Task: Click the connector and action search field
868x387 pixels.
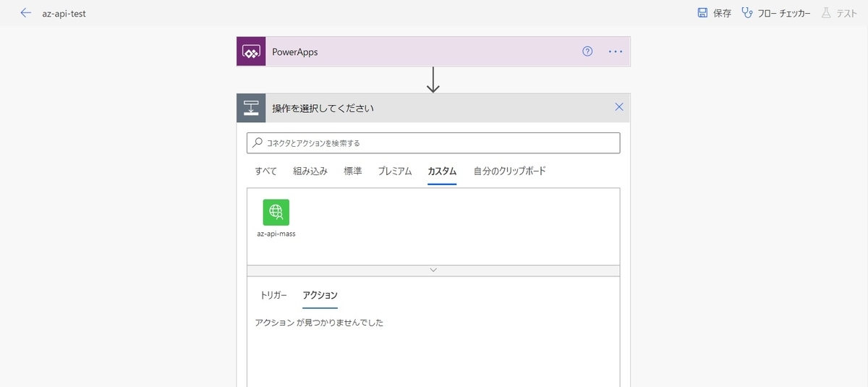Action: (433, 143)
